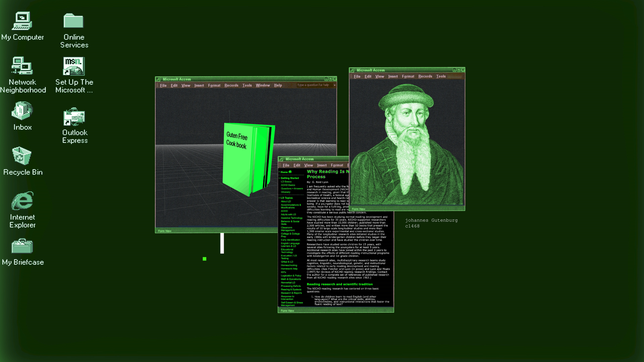Open Legislation & Policy link
Screen dimensions: 644x362
click(x=291, y=276)
